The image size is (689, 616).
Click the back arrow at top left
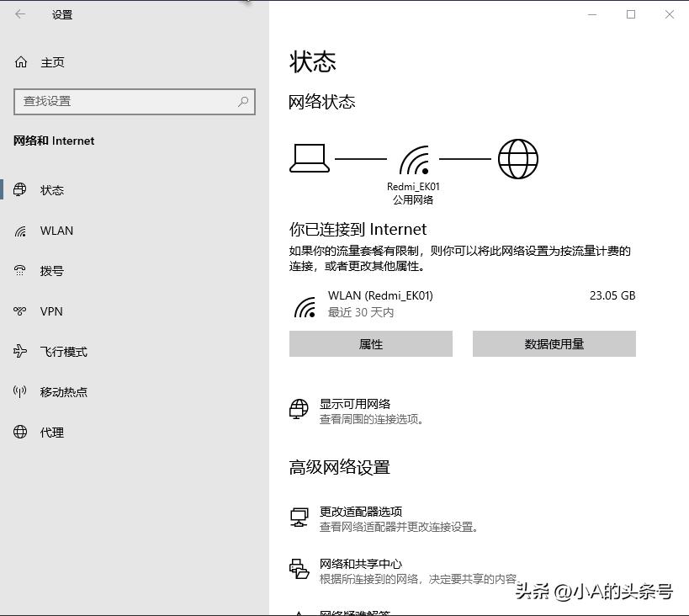pyautogui.click(x=20, y=14)
